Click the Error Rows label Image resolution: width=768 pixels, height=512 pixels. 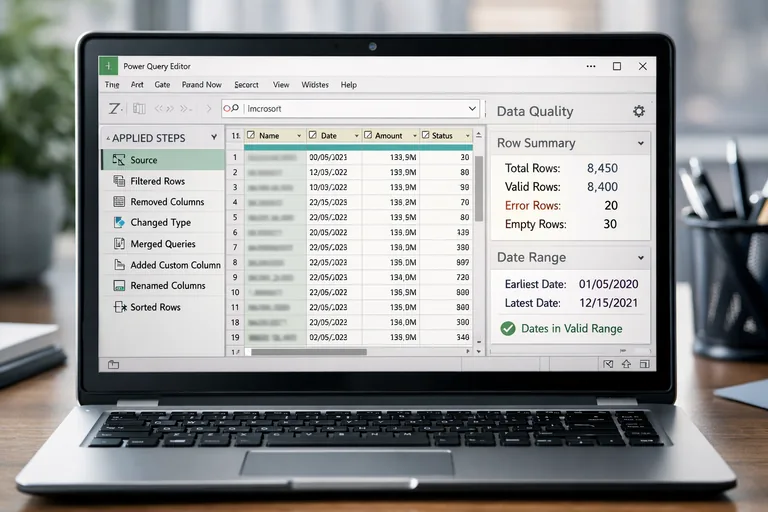533,205
